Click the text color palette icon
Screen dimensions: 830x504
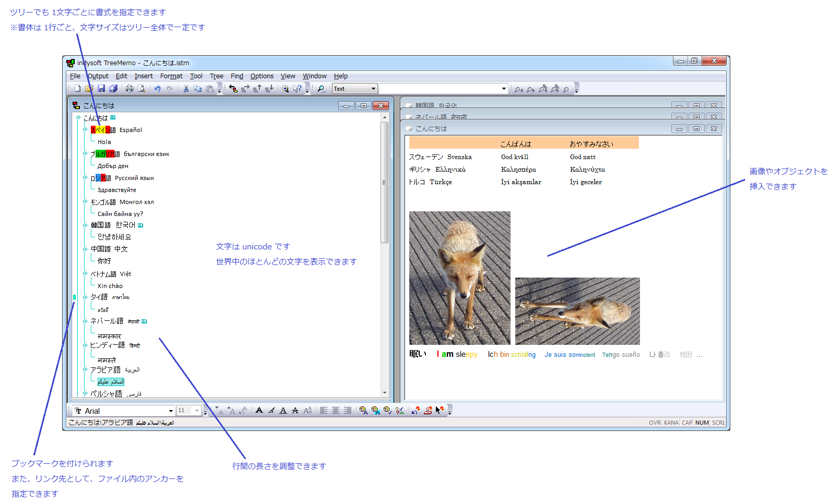tap(364, 411)
